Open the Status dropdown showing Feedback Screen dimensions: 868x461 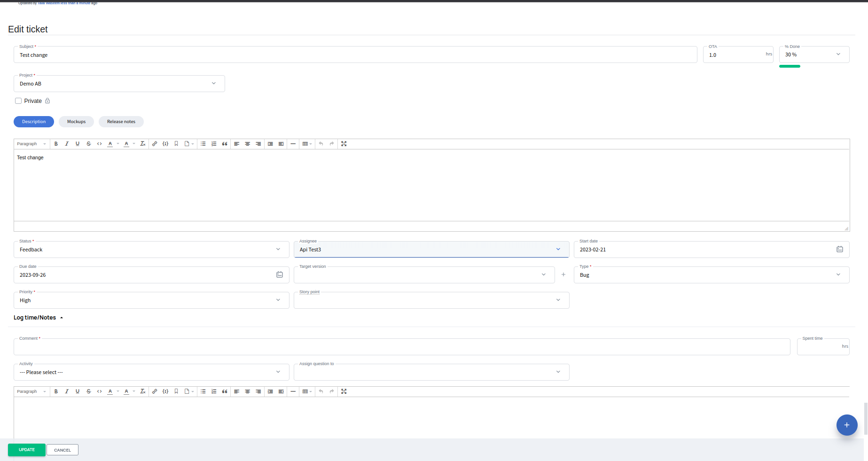[x=151, y=250]
